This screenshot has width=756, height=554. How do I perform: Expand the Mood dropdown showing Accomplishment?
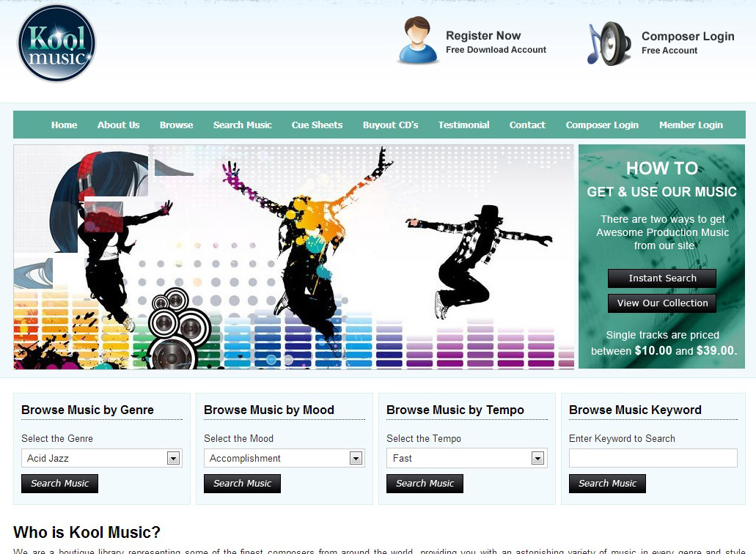285,458
